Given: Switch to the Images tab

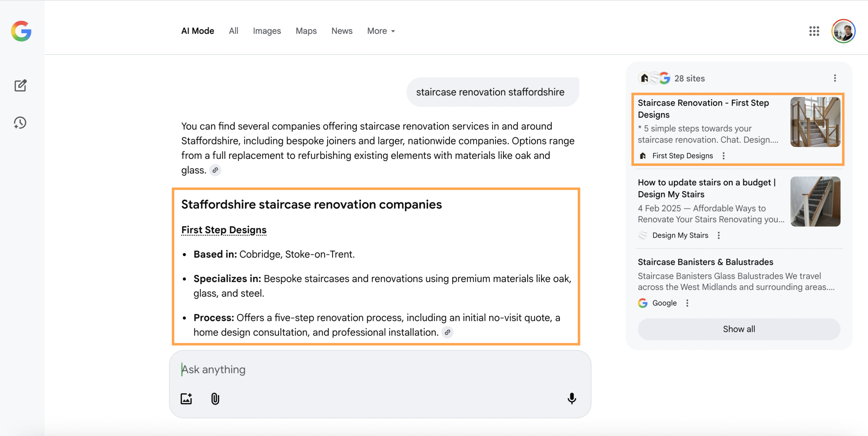Looking at the screenshot, I should coord(267,31).
